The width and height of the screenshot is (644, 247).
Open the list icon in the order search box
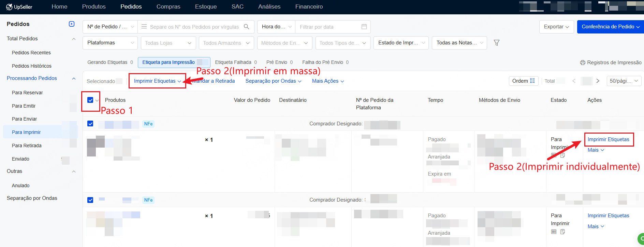[144, 27]
